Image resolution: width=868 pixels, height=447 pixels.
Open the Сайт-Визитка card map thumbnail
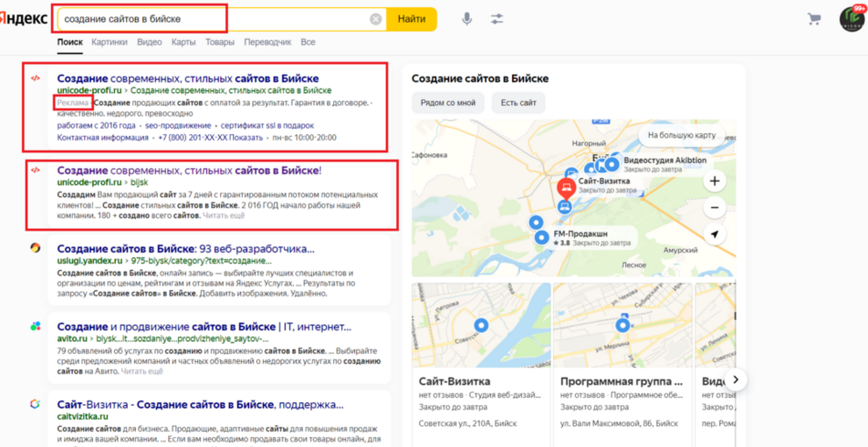pos(481,325)
